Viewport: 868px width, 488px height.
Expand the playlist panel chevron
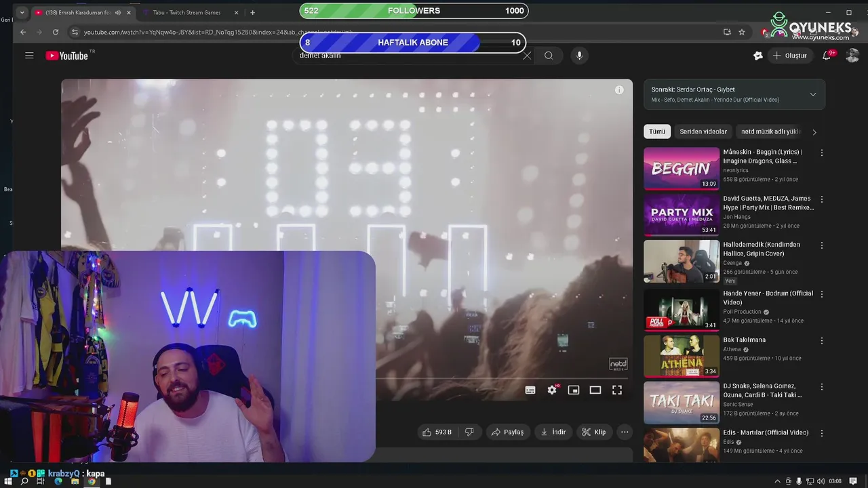[x=813, y=94]
